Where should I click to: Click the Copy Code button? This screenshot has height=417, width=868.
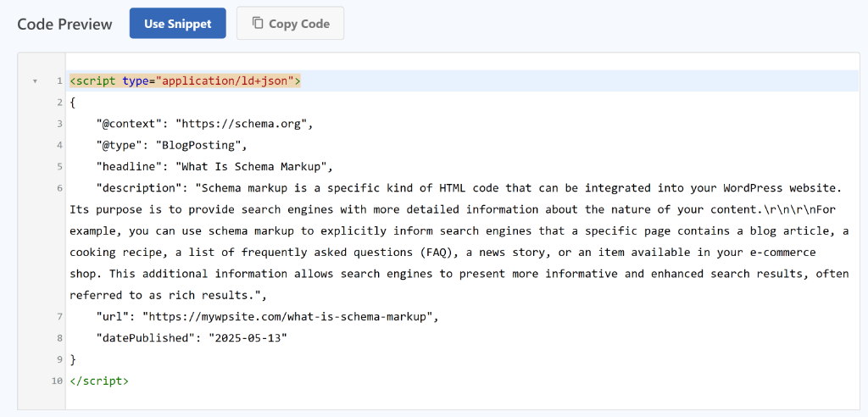tap(290, 23)
